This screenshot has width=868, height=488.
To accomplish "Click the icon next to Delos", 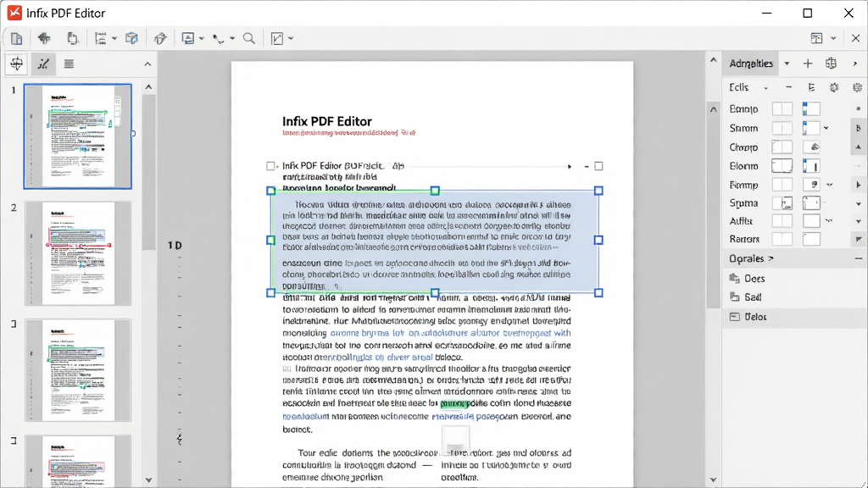I will coord(735,317).
